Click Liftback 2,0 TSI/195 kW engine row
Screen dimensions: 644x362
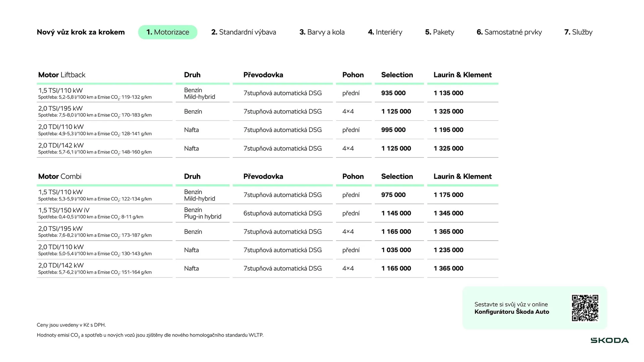268,111
